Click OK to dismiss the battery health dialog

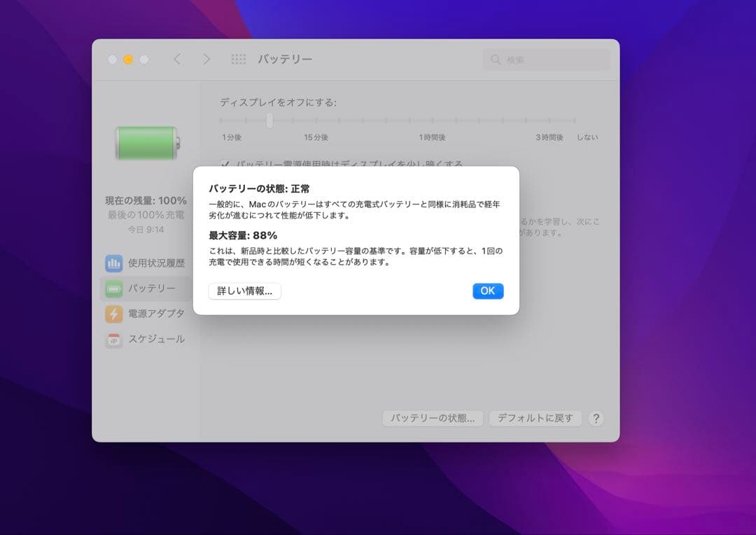pyautogui.click(x=487, y=291)
